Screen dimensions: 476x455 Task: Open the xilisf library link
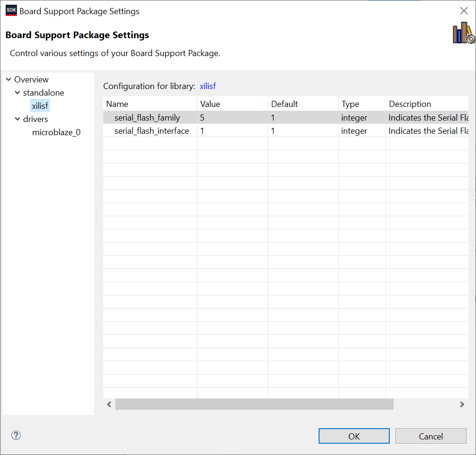[x=208, y=86]
